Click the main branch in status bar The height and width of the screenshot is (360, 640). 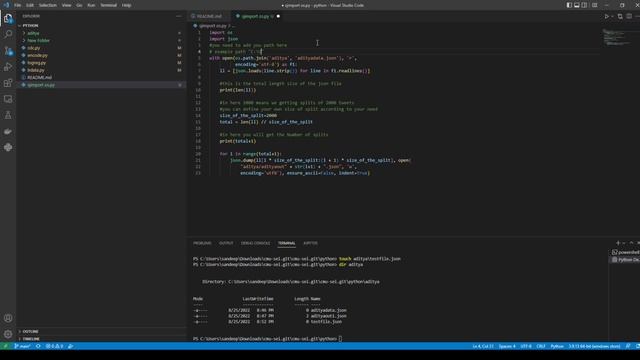tap(22, 346)
